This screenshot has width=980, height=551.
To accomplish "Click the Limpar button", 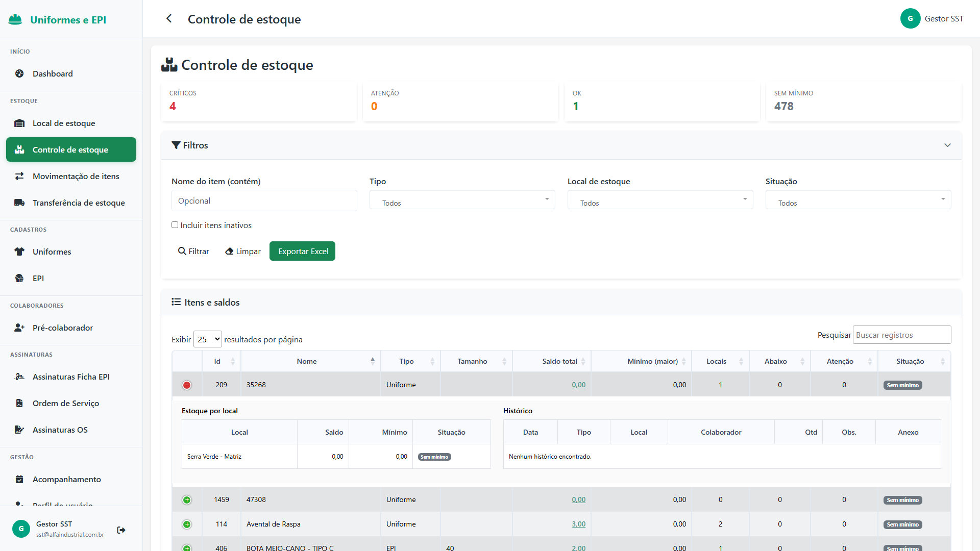I will 243,252.
